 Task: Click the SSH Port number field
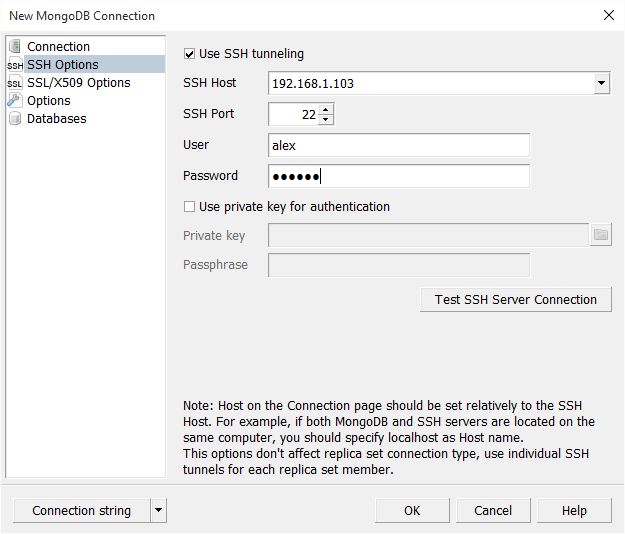pyautogui.click(x=294, y=114)
